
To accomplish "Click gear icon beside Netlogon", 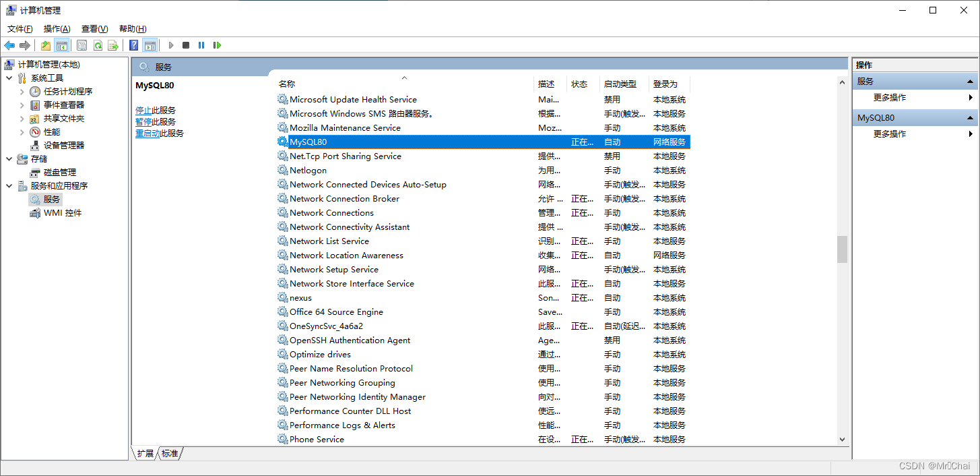I will 283,170.
